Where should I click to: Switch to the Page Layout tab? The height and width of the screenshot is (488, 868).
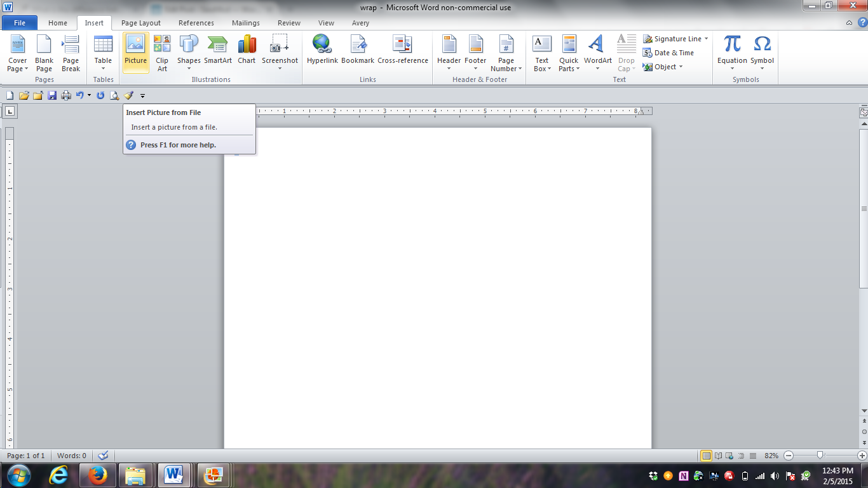pyautogui.click(x=141, y=23)
